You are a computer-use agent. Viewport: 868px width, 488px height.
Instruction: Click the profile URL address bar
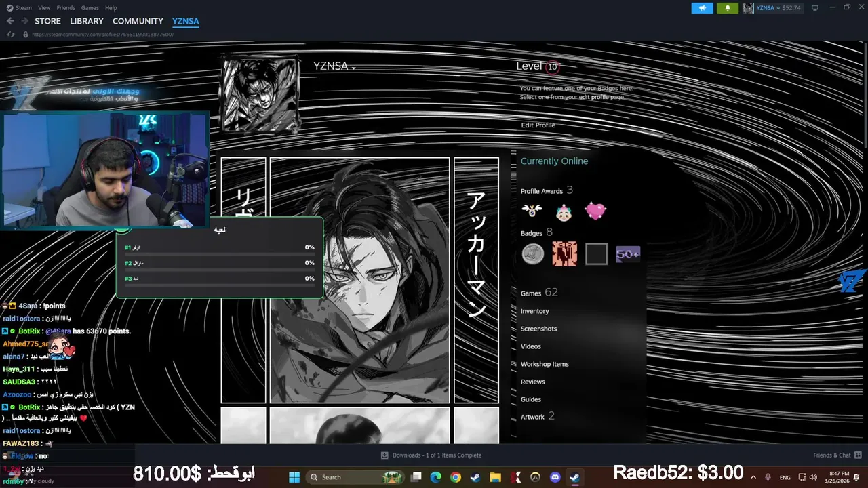[102, 34]
